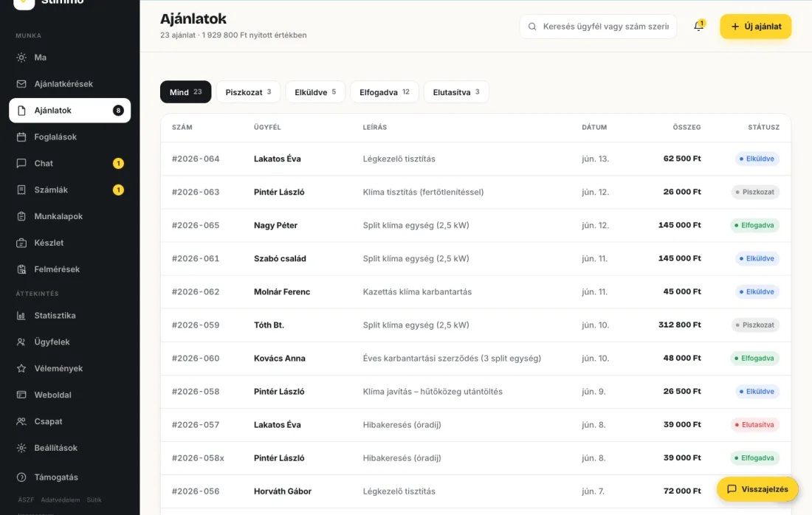Sort by the Státusz column header

[x=763, y=128]
